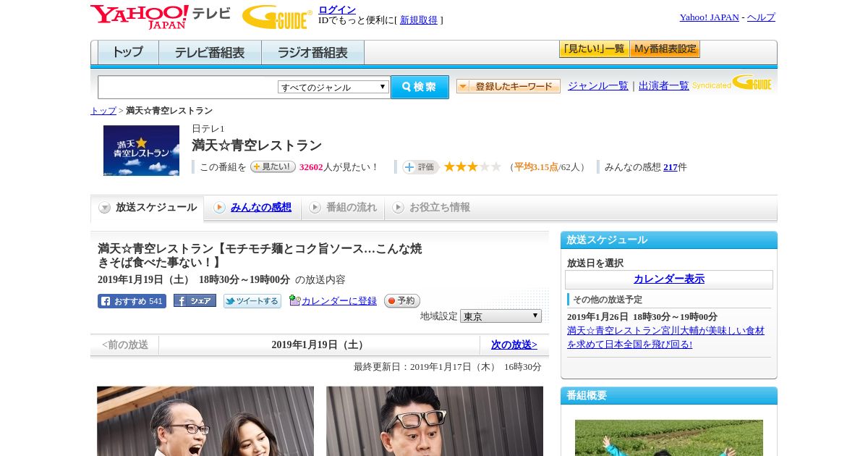Click the 出演者一覧 link
The width and height of the screenshot is (868, 456).
click(x=664, y=86)
